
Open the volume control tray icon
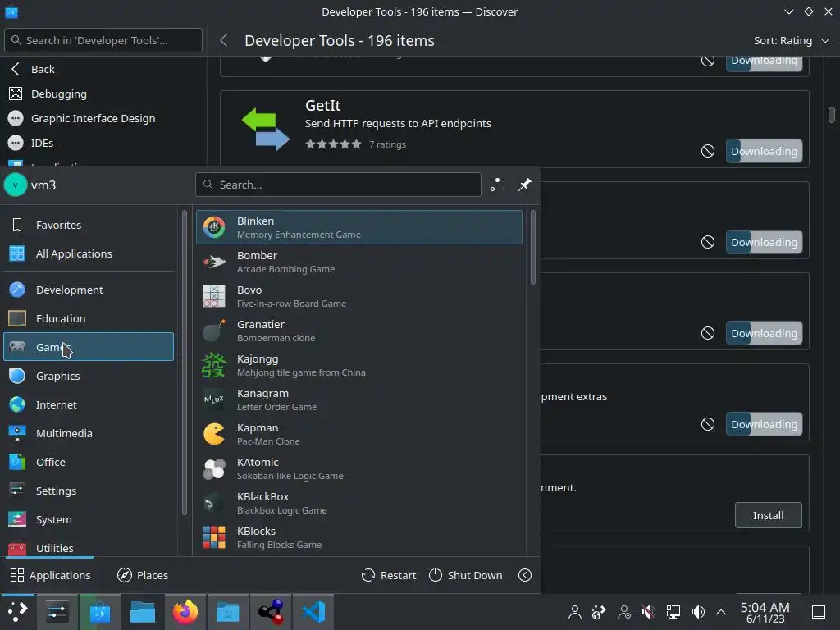tap(697, 612)
